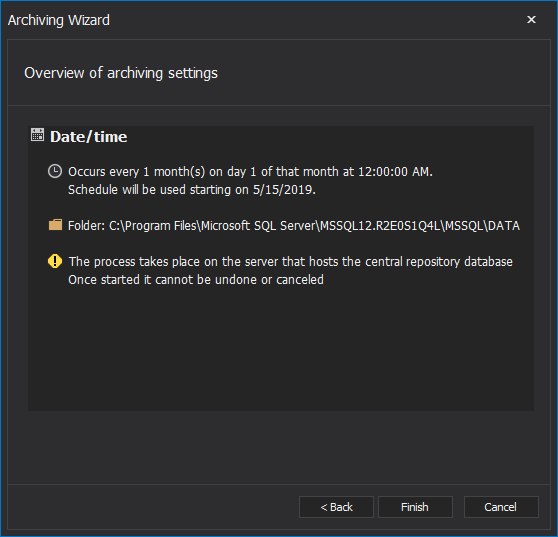Click the calendar icon beside Date/time
This screenshot has width=558, height=537.
coord(37,135)
